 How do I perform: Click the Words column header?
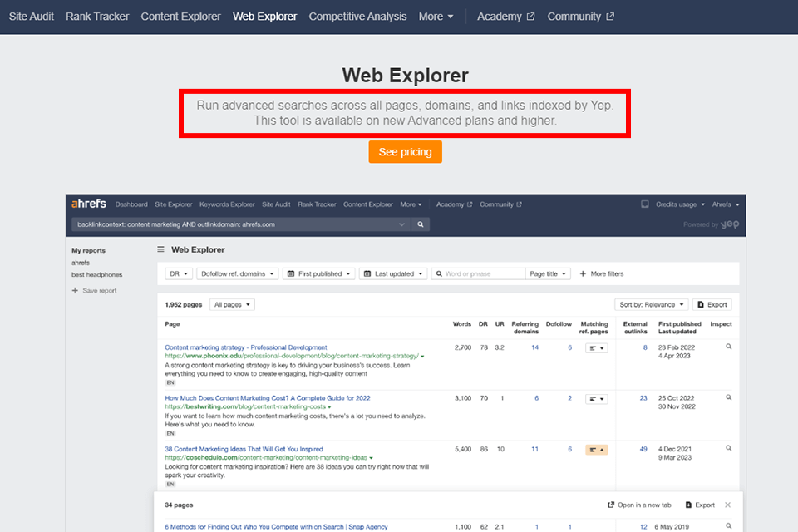(461, 324)
